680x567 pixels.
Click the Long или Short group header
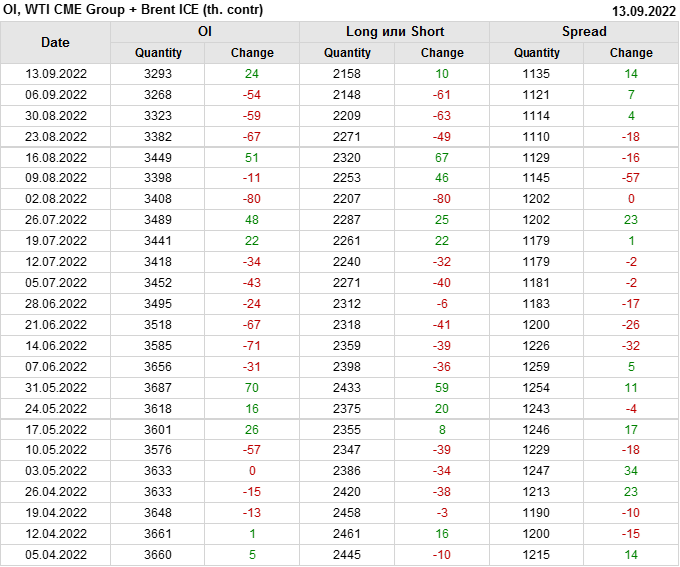[395, 32]
